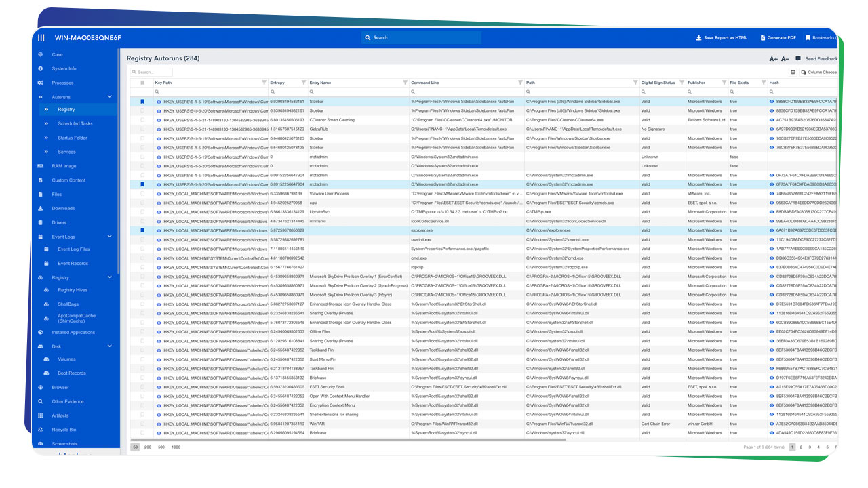Click the Send Feedback chat icon
The height and width of the screenshot is (488, 868).
pos(798,59)
